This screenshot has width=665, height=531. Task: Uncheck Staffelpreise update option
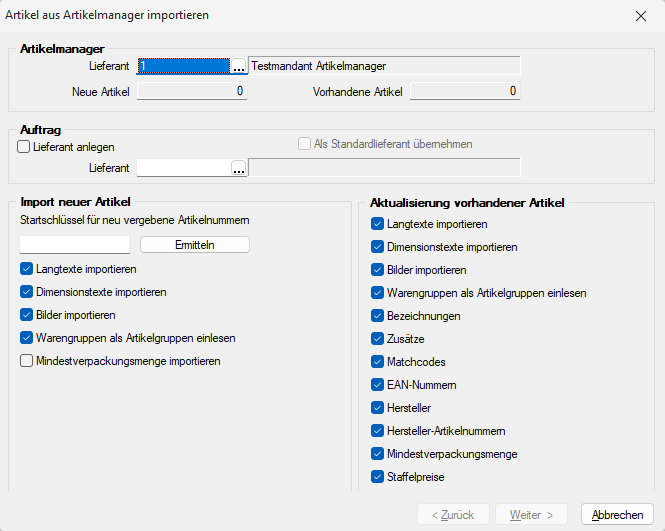tap(377, 477)
